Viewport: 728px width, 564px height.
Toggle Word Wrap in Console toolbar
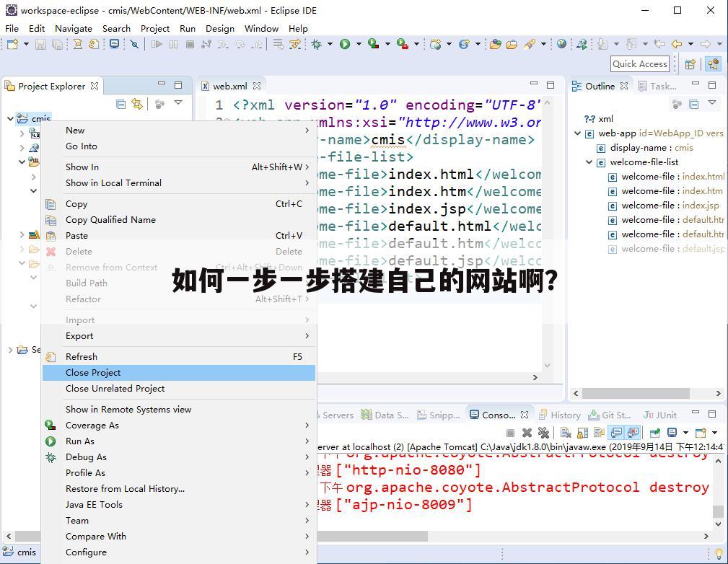(x=600, y=433)
